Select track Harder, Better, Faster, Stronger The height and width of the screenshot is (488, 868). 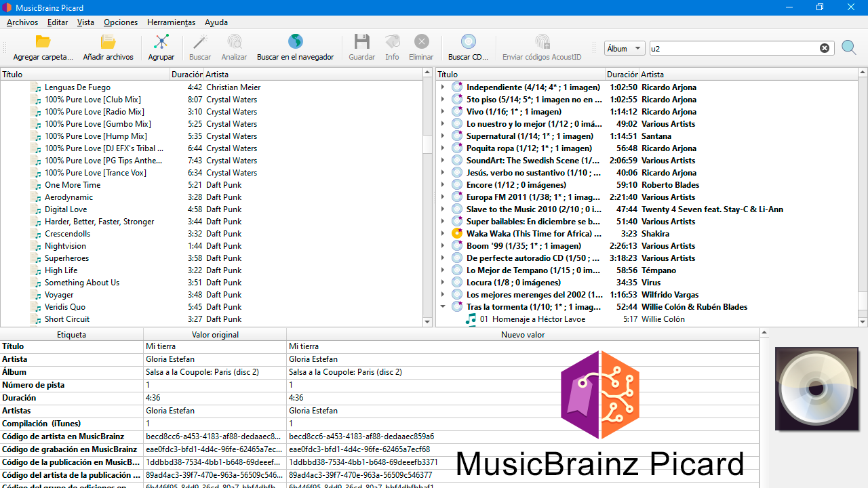(x=99, y=222)
